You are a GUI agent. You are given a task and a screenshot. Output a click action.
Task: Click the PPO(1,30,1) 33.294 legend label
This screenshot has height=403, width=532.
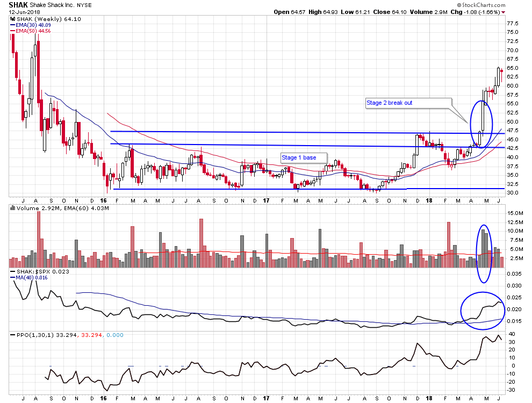click(46, 335)
